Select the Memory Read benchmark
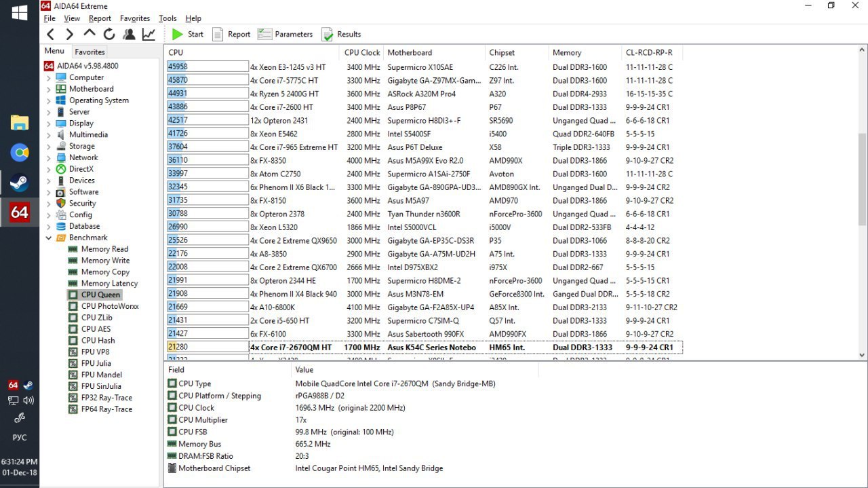 click(x=98, y=249)
